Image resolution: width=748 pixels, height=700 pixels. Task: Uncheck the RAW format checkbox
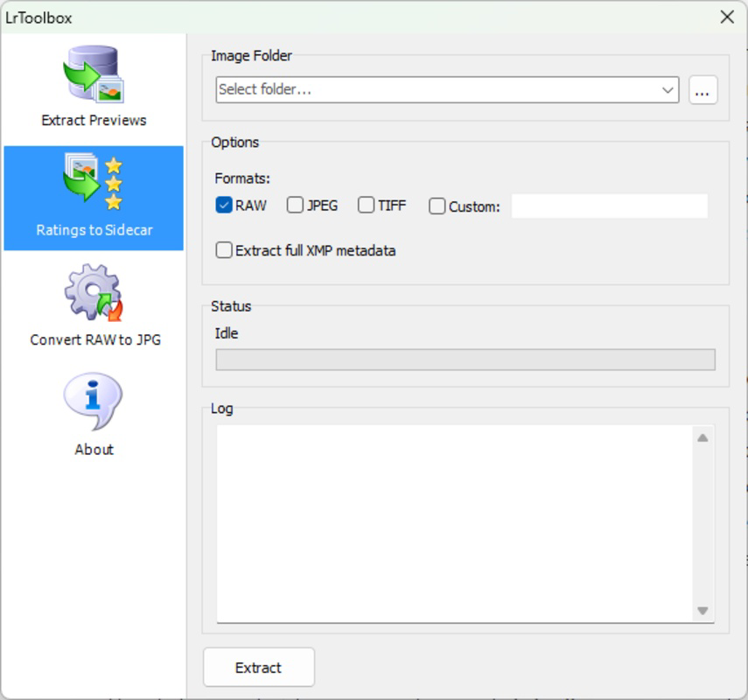point(224,205)
